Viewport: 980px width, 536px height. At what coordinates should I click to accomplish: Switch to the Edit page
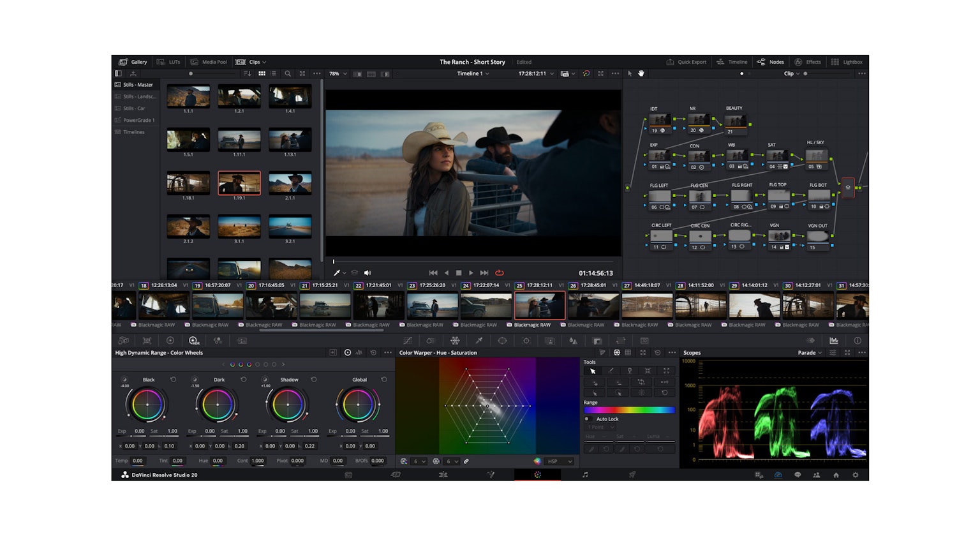point(444,475)
